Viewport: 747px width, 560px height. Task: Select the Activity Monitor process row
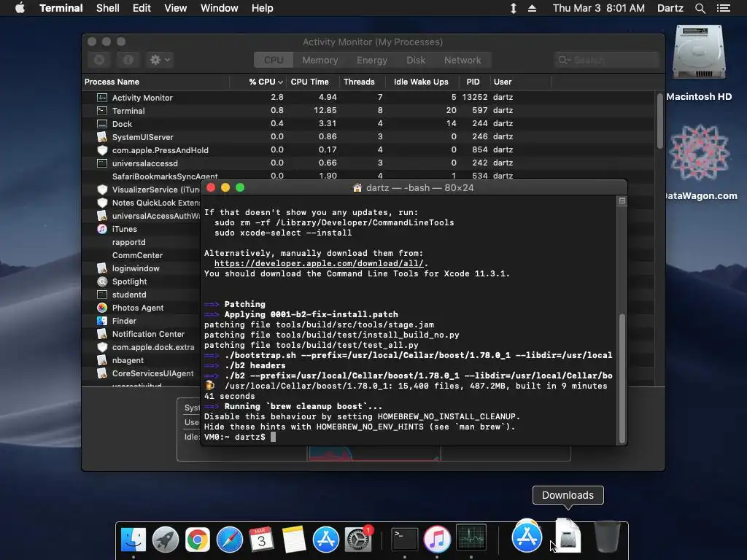coord(369,97)
